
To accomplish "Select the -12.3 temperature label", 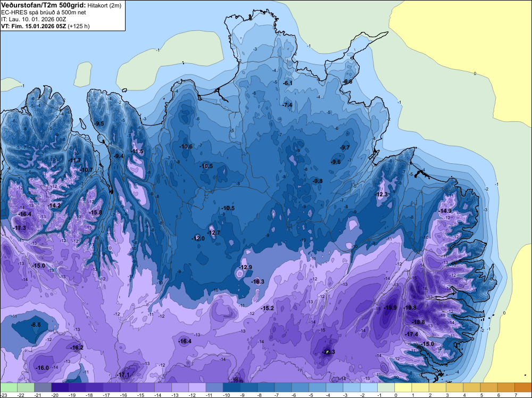I will [x=381, y=194].
